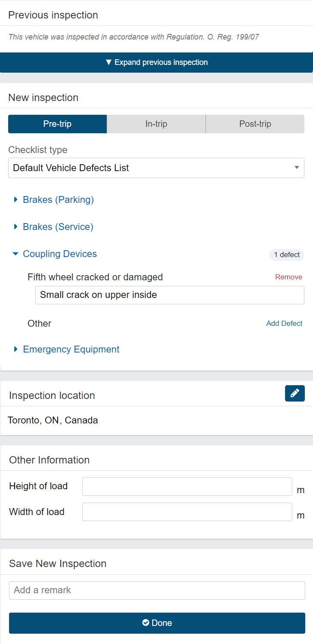This screenshot has width=313, height=644.
Task: Expand the Brakes (Service) checklist section
Action: pos(58,227)
